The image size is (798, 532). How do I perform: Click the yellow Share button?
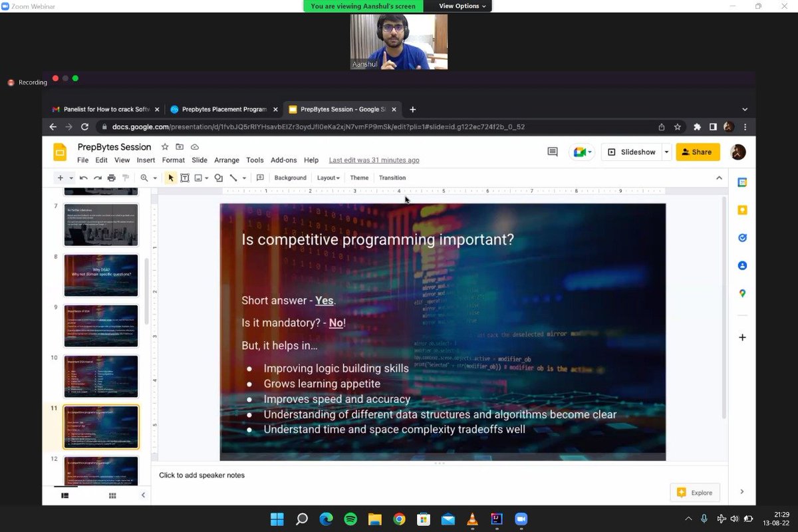click(698, 152)
